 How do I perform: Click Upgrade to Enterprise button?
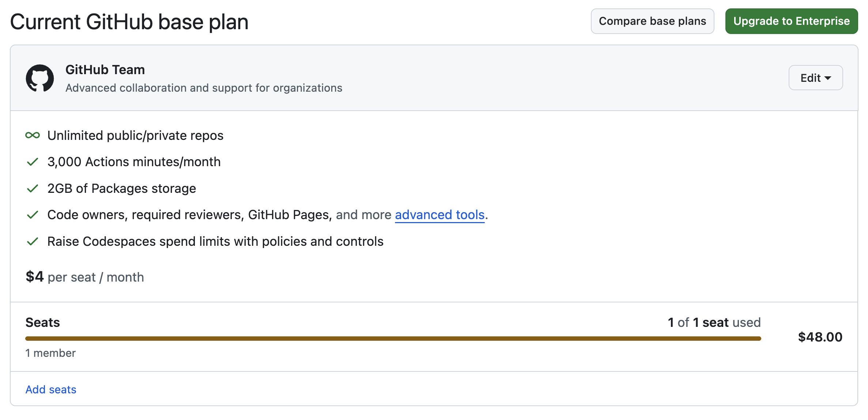pyautogui.click(x=791, y=21)
